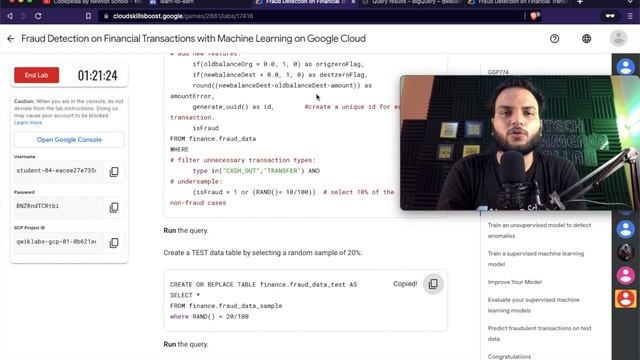Click the blue participant avatar below the webcam
The image size is (640, 360).
626,229
